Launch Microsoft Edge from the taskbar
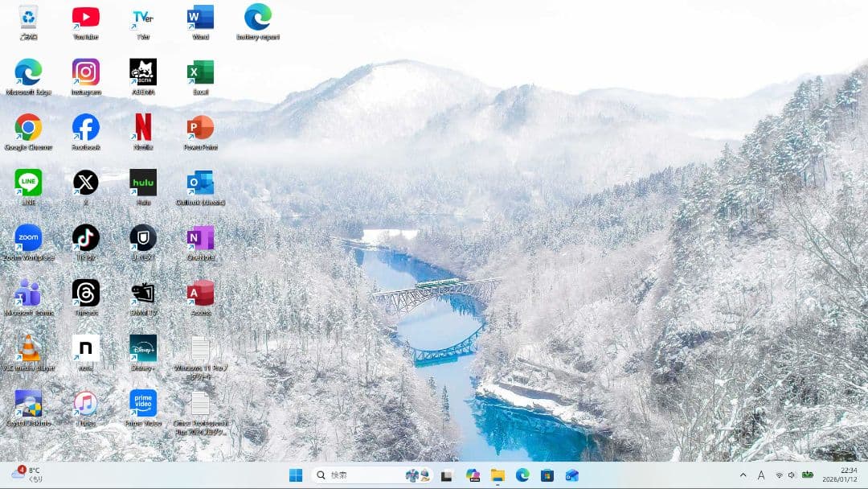This screenshot has height=489, width=868. (x=525, y=475)
